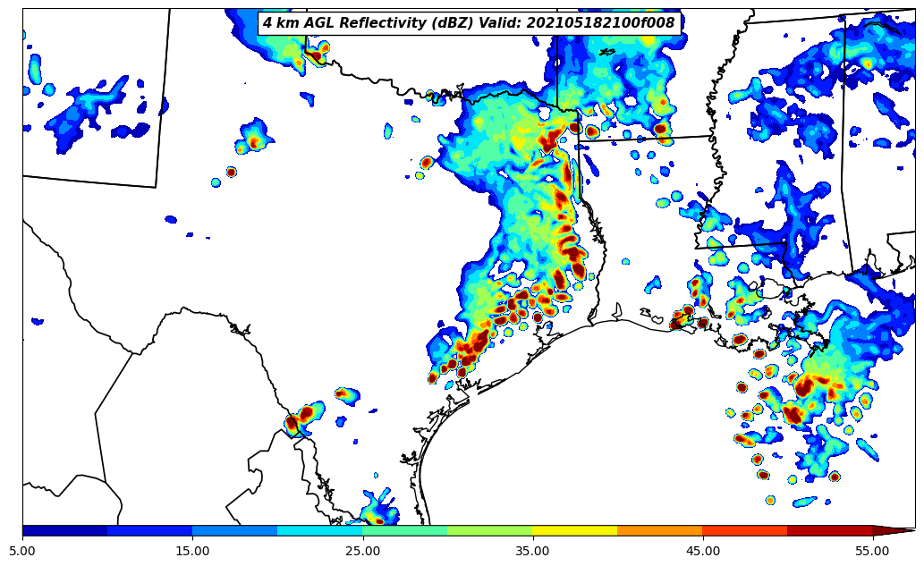The width and height of the screenshot is (924, 566).
Task: Select the darkest blue 5–10 dBZ colorbar segment
Action: click(x=64, y=530)
